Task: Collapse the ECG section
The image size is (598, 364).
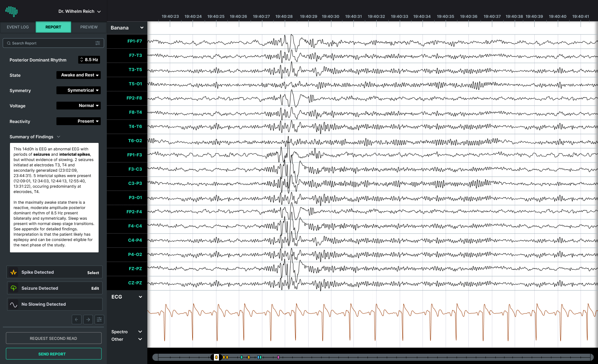Action: (140, 297)
